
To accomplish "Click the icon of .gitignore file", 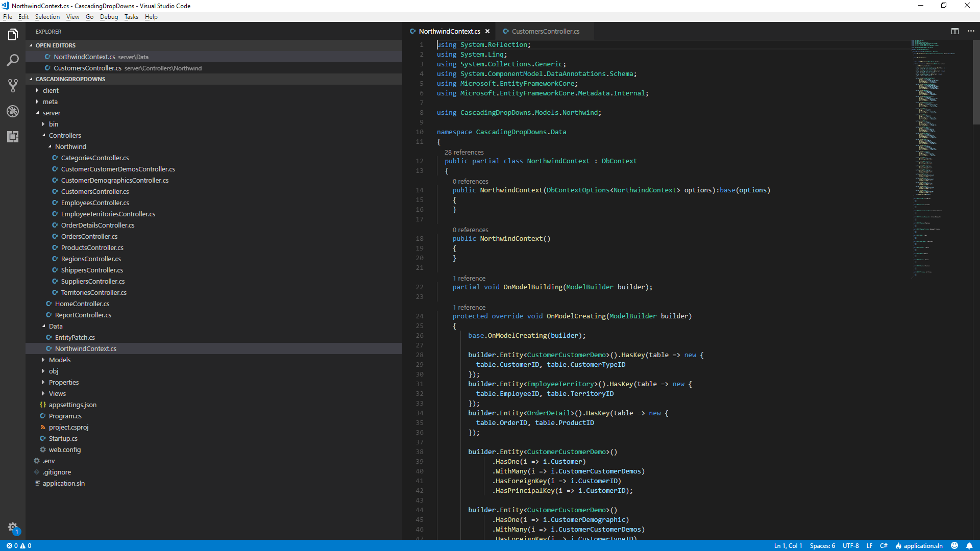I will (37, 472).
